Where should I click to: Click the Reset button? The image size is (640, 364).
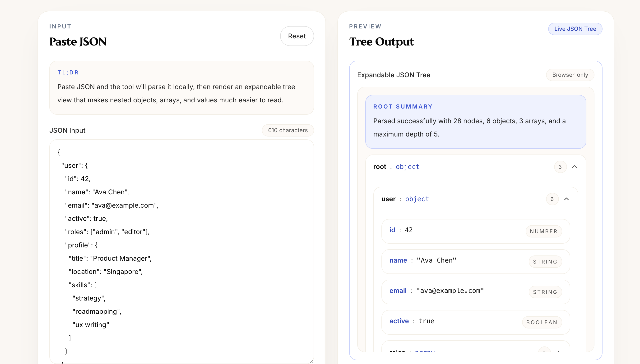click(297, 36)
